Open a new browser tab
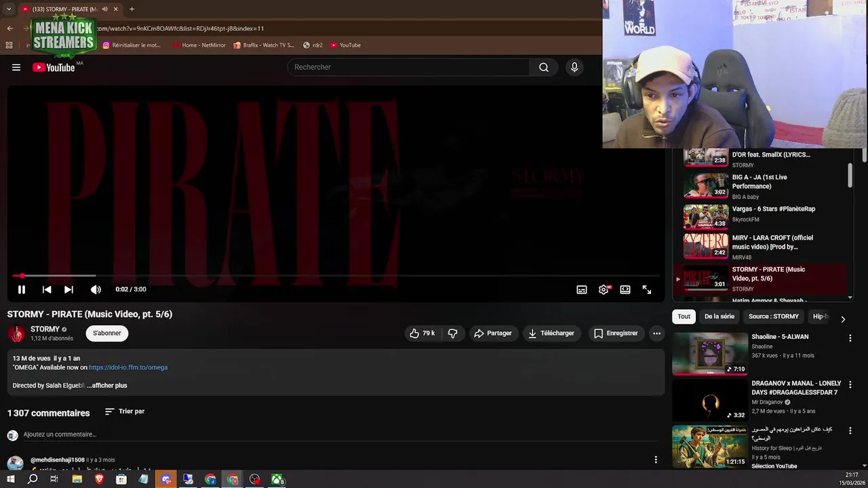The image size is (868, 488). [x=132, y=9]
